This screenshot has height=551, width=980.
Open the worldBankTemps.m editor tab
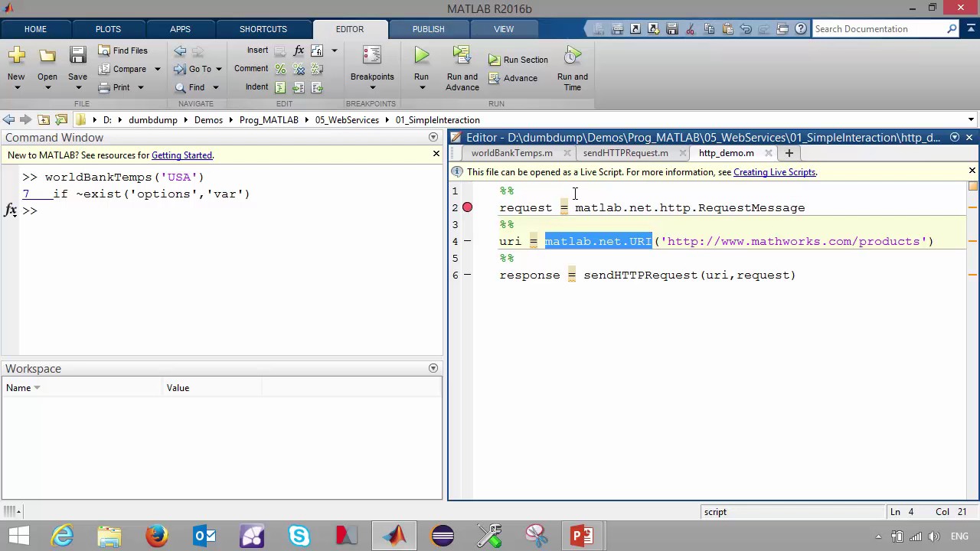(512, 153)
